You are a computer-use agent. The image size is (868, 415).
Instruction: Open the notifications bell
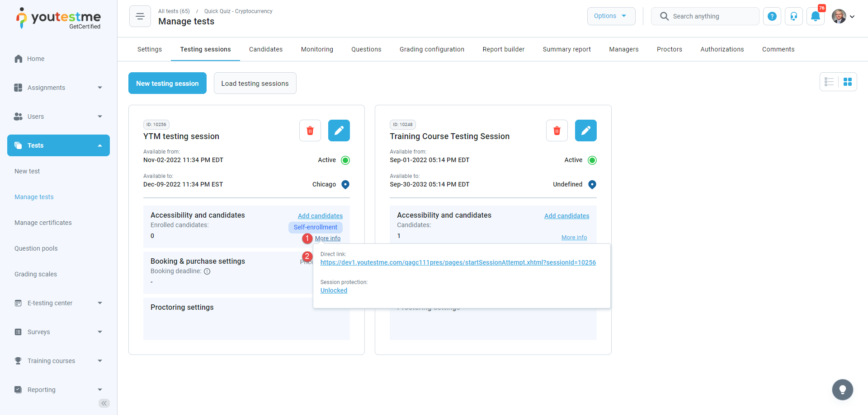[815, 16]
